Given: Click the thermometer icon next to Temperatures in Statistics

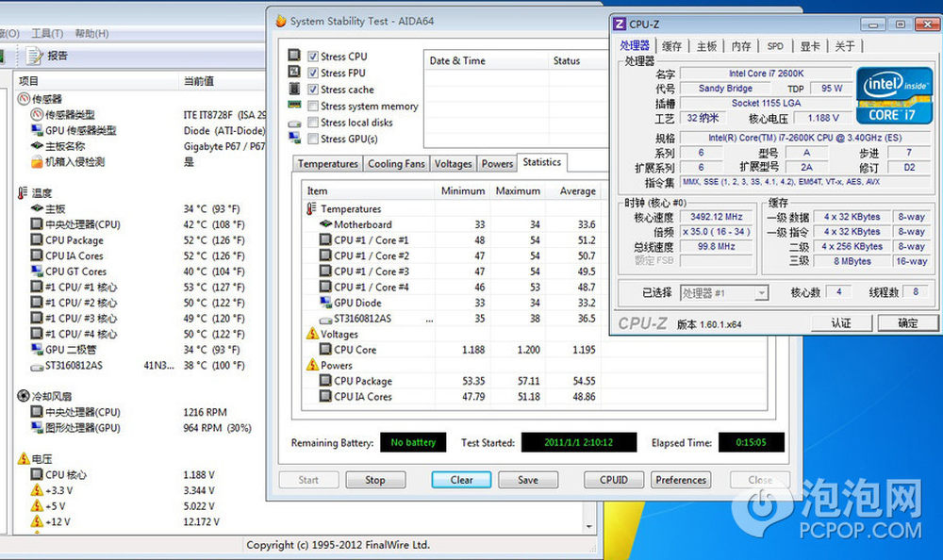Looking at the screenshot, I should [311, 208].
